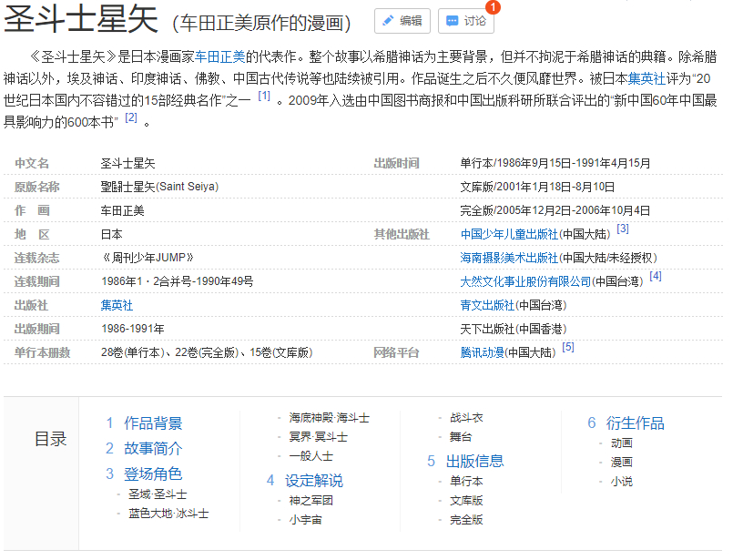The image size is (733, 560).
Task: Click subtitle (车田正美原作的漫画)
Action: click(262, 23)
